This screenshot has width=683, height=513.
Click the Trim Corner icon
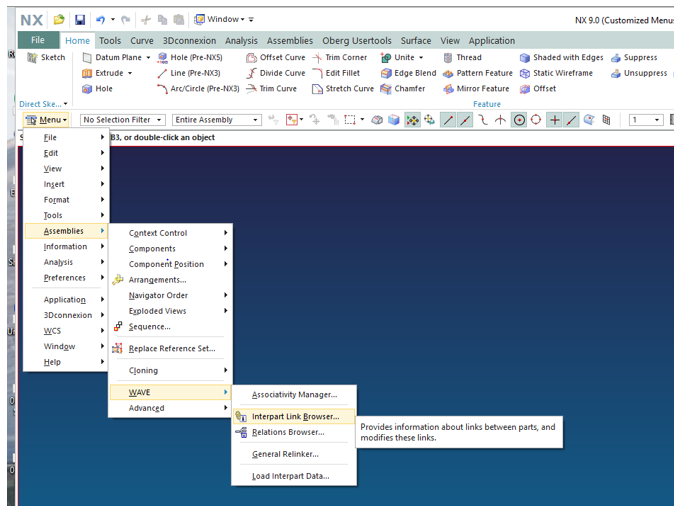click(x=317, y=57)
